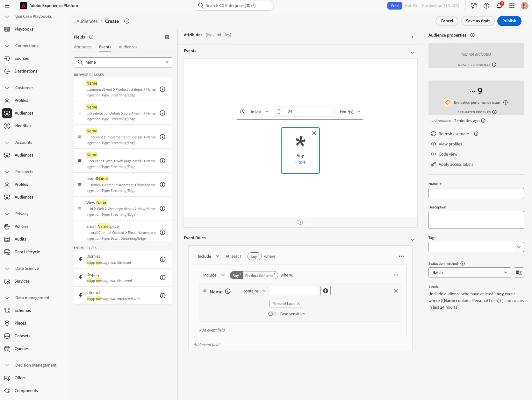Viewport: 532px width, 400px height.
Task: Show info for brandName field
Action: 162,185
